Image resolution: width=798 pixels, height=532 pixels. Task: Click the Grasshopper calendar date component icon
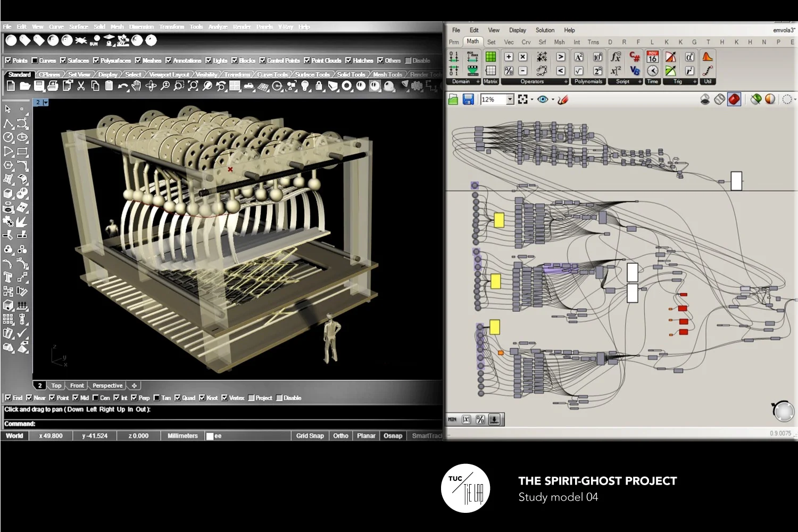tap(653, 56)
